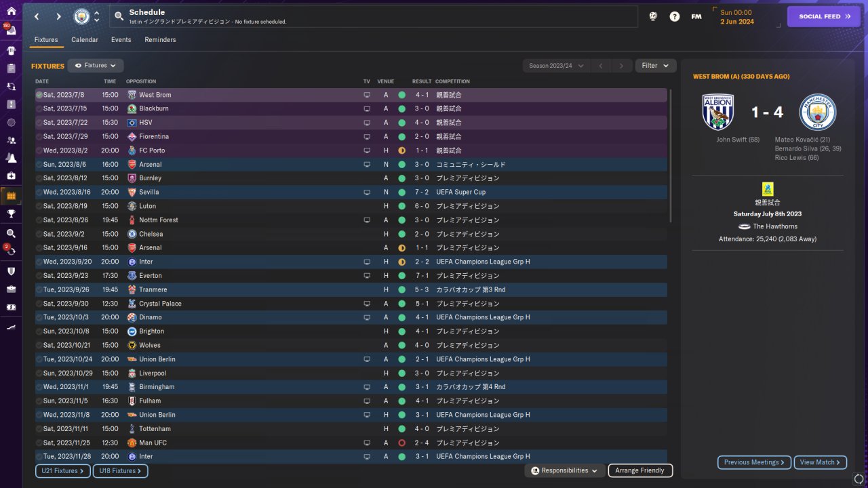Open Previous Meetings

(755, 462)
